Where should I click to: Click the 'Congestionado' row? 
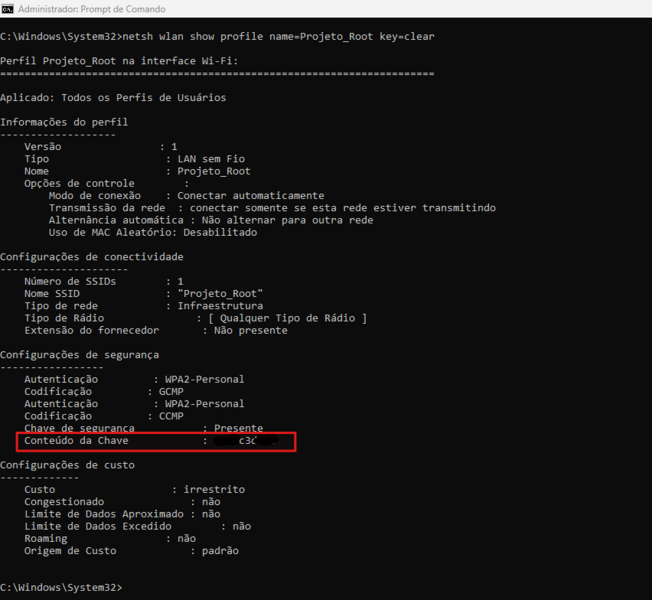click(x=122, y=502)
